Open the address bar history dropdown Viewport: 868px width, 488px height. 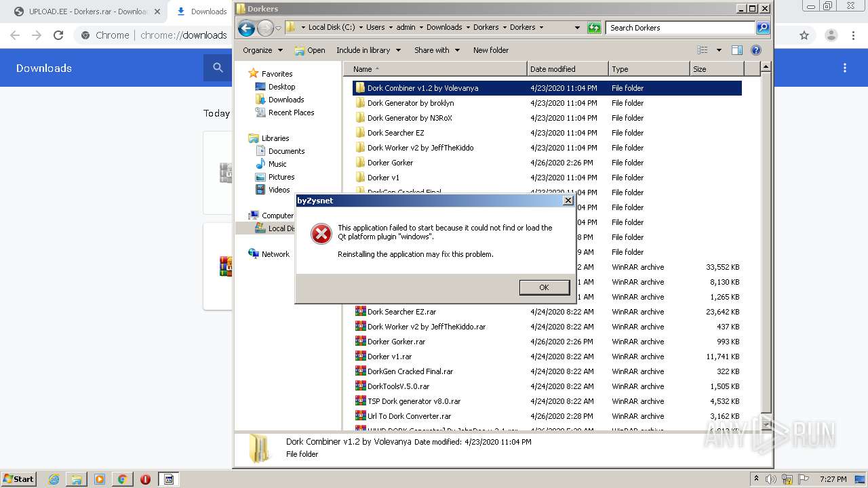pyautogui.click(x=577, y=28)
